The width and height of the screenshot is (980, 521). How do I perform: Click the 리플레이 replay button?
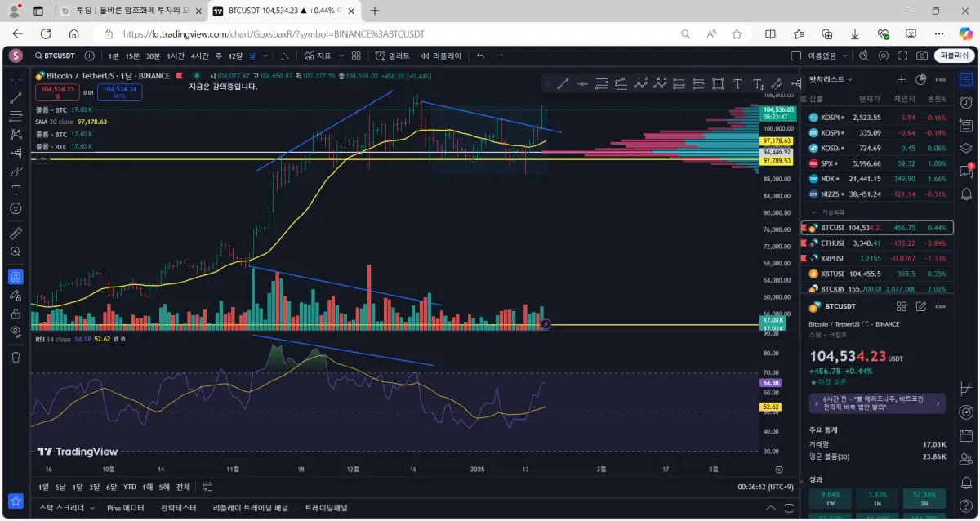pyautogui.click(x=441, y=56)
